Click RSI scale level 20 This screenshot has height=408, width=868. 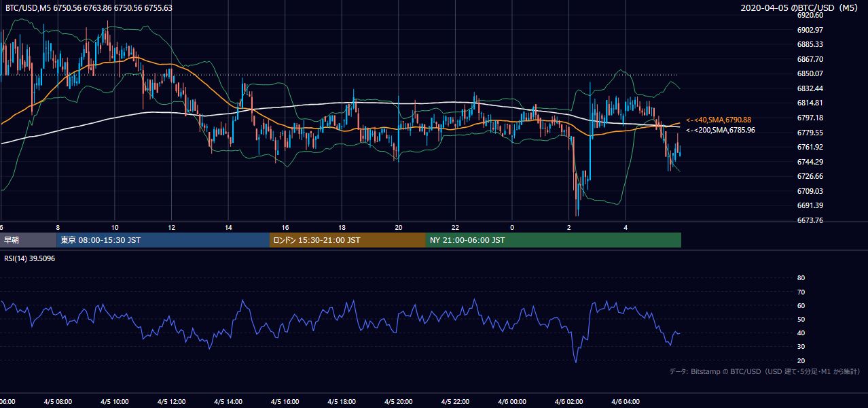click(x=801, y=360)
